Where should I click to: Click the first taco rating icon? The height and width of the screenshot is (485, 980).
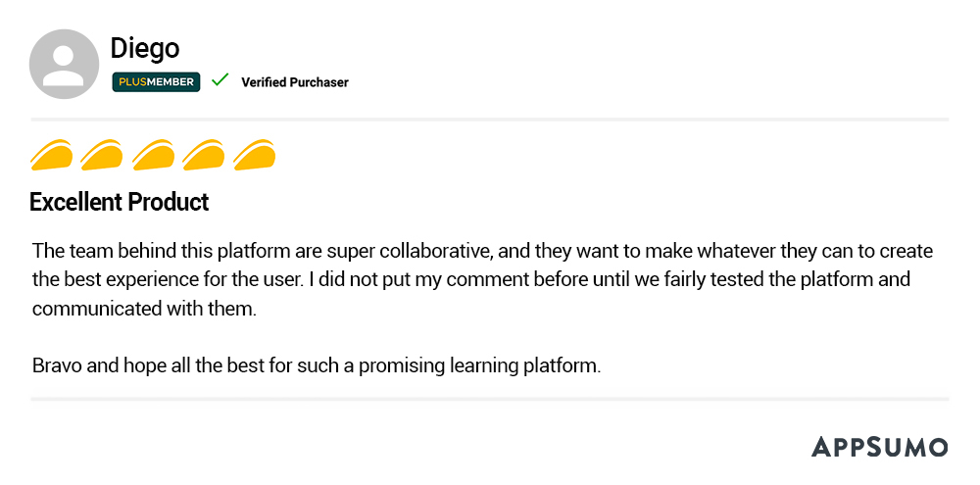point(52,155)
